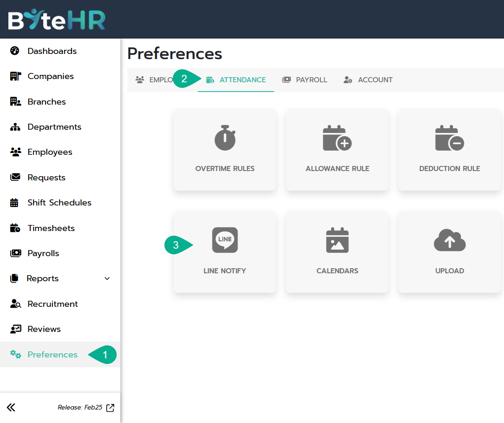
Task: Click the Upload cloud arrow icon
Action: point(450,240)
